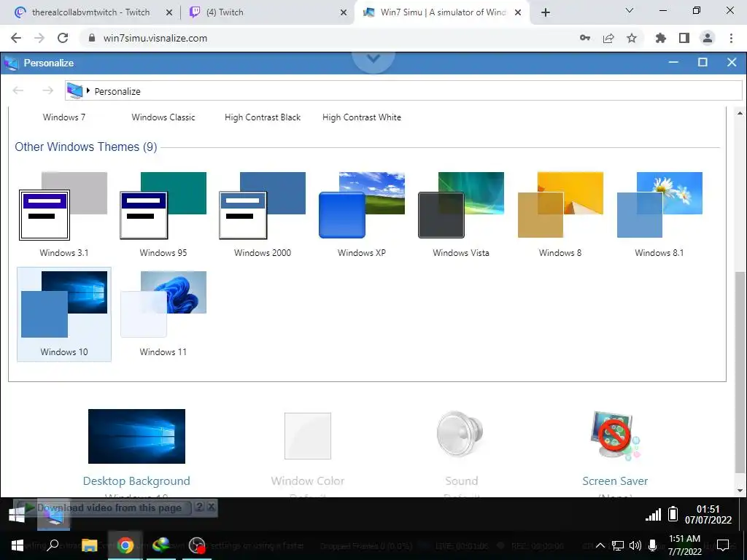Close the (4) Twitch tab
This screenshot has width=747, height=560.
point(344,12)
